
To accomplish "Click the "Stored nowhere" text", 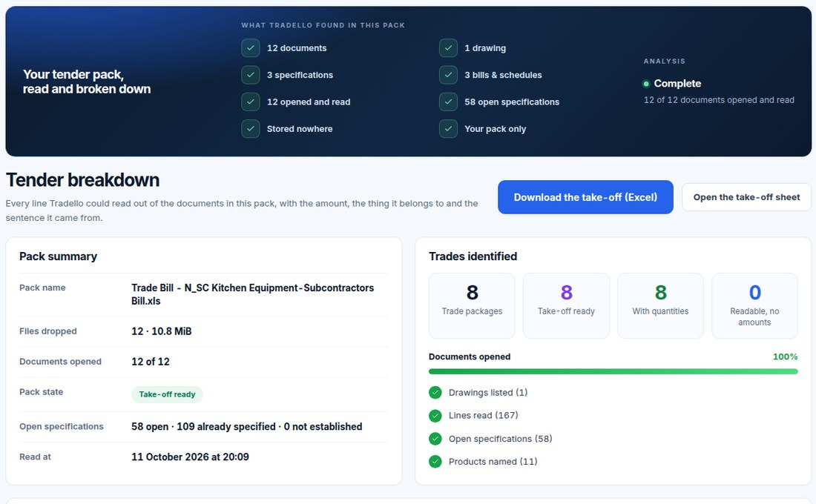I will [300, 129].
